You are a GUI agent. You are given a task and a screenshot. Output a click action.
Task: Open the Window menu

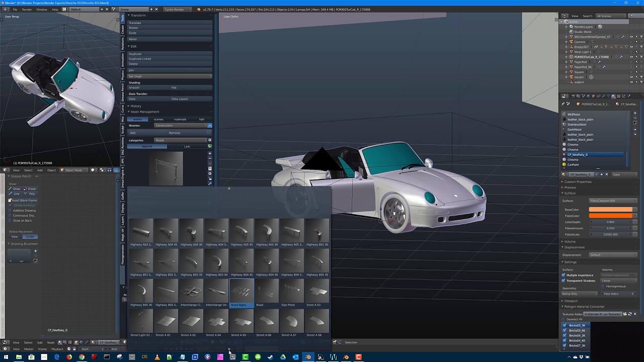coord(42,10)
